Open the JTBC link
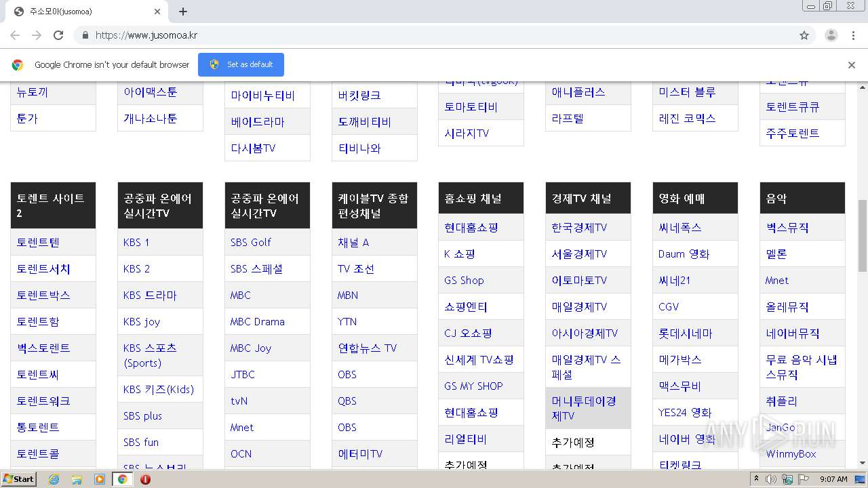This screenshot has height=488, width=868. click(x=243, y=375)
